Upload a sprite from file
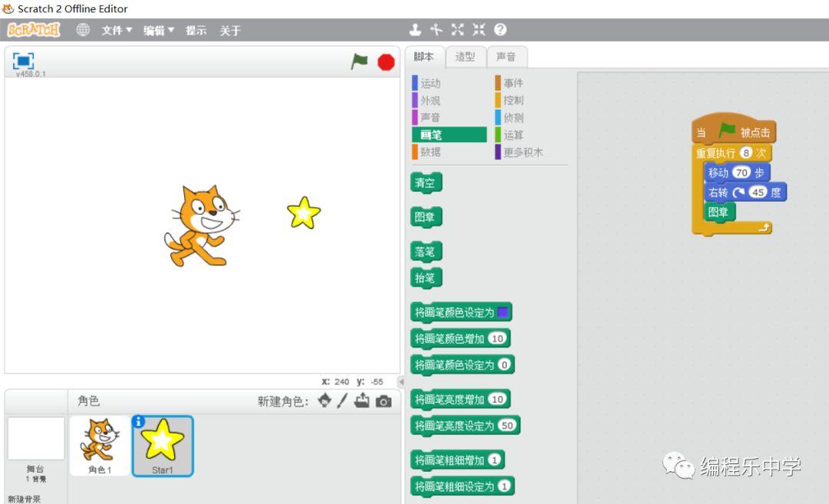 [362, 401]
